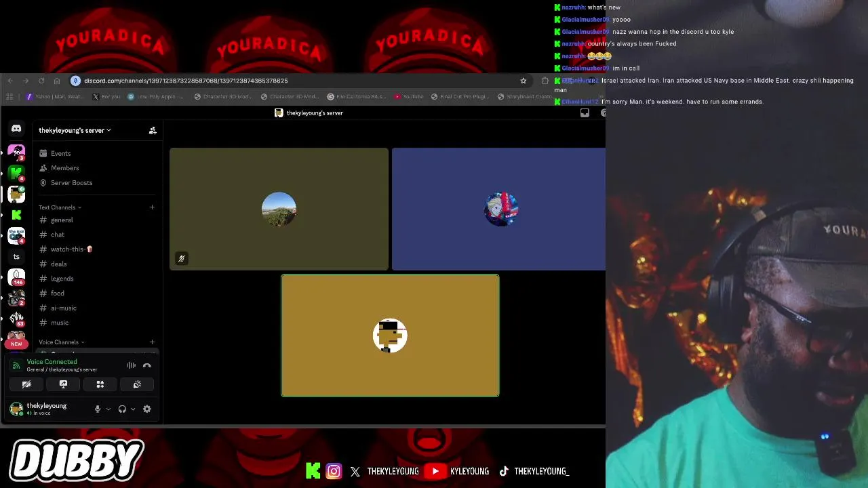The height and width of the screenshot is (488, 868).
Task: Open the green K server with badge 4
Action: [x=16, y=174]
